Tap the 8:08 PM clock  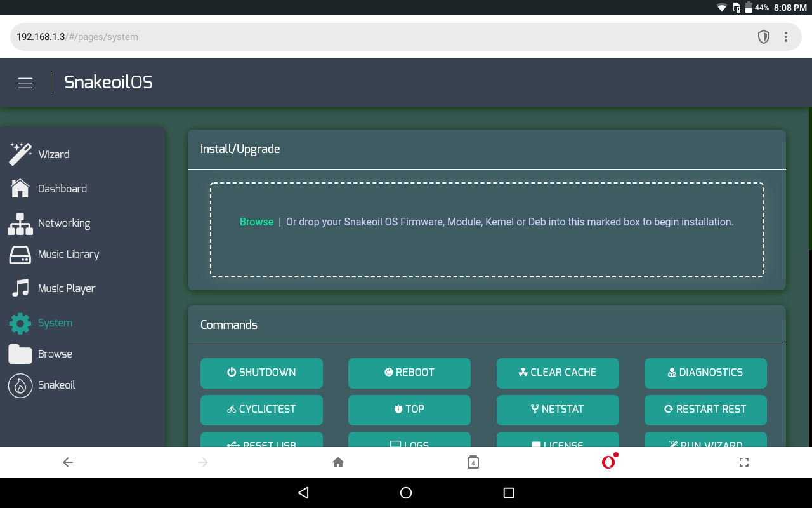click(790, 8)
